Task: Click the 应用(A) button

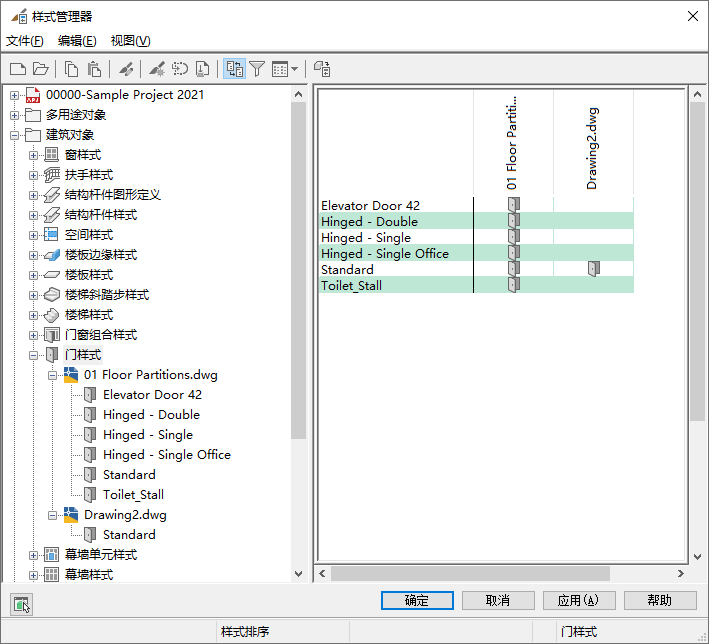Action: click(x=579, y=601)
